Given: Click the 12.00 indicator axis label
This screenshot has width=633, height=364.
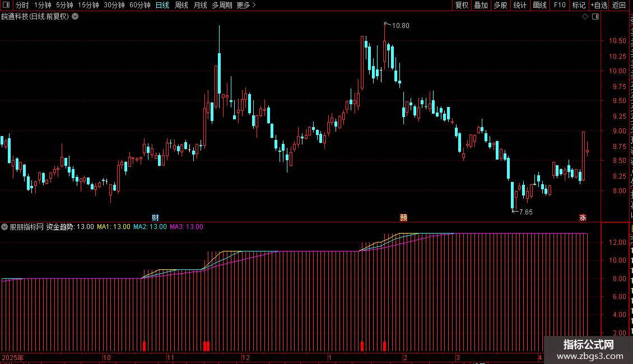Looking at the screenshot, I should [617, 242].
